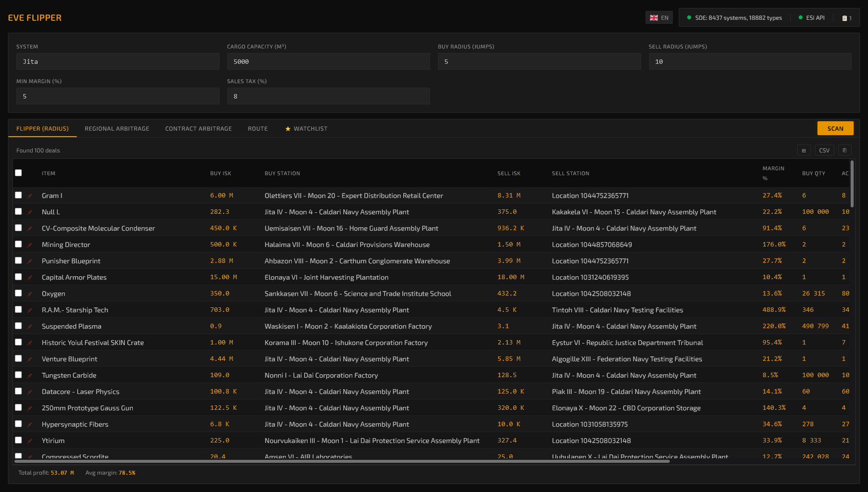Focus the System field containing Jita
Image resolution: width=868 pixels, height=492 pixels.
point(118,61)
